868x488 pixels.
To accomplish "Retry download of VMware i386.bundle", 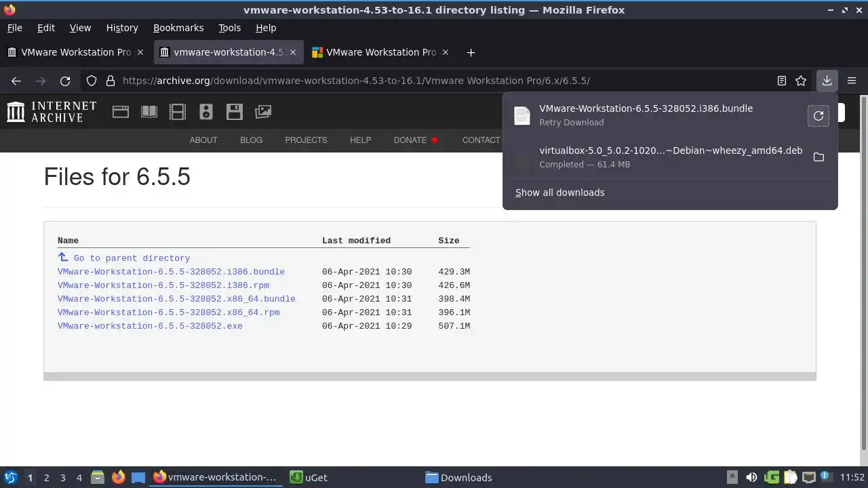I will (818, 116).
